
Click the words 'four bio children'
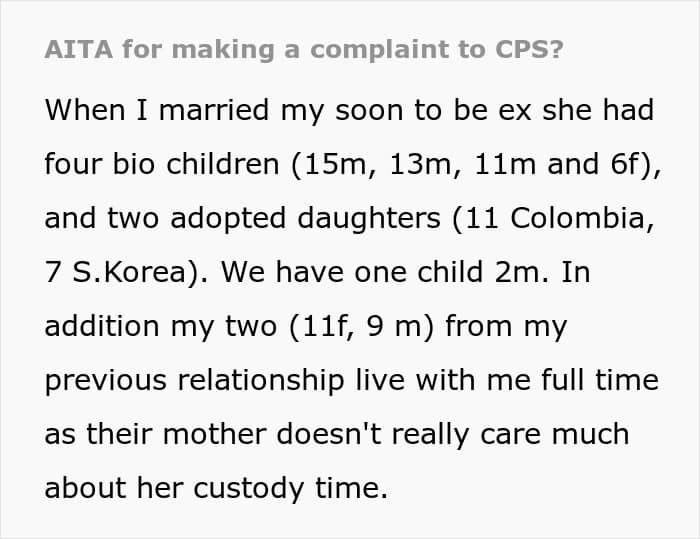pos(162,163)
